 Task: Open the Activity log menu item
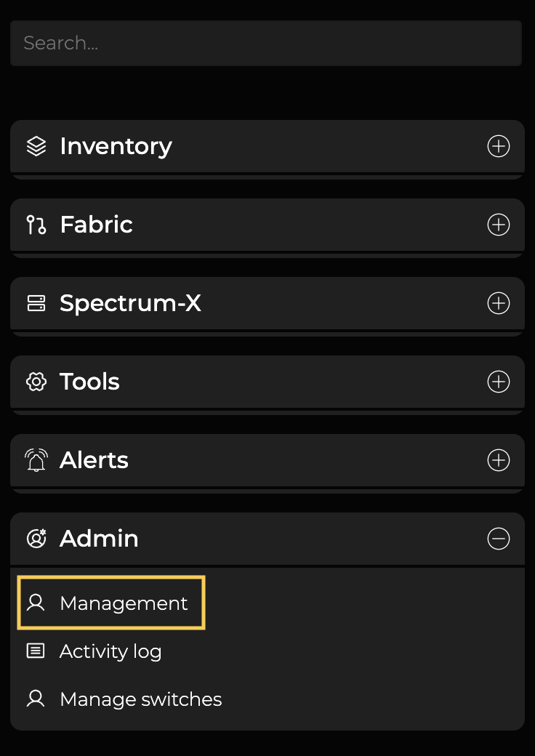point(110,651)
